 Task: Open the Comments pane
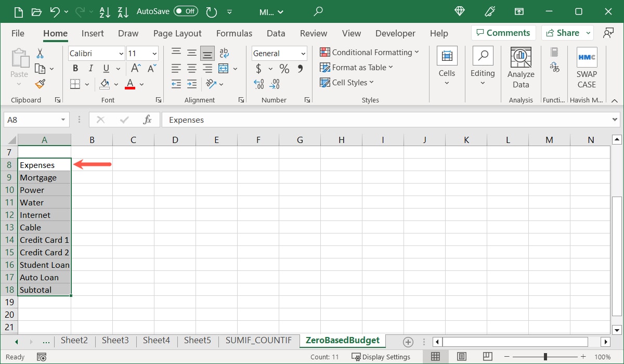coord(503,32)
